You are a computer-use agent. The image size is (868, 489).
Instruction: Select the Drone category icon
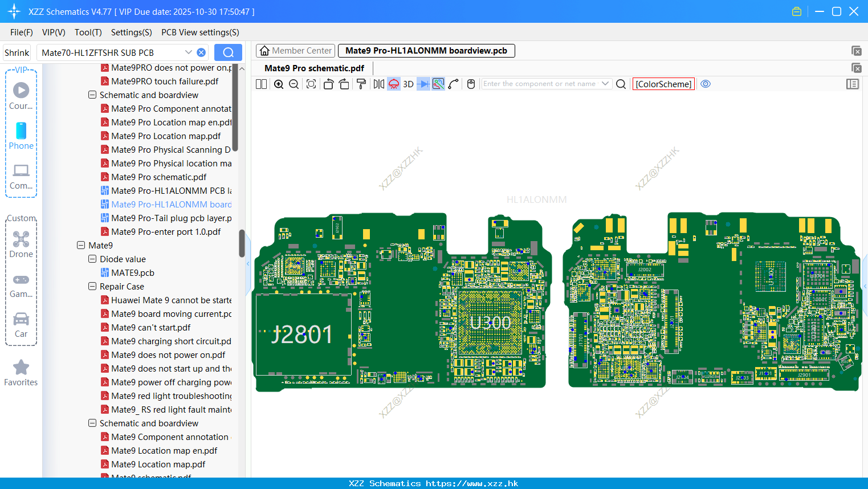pos(21,244)
